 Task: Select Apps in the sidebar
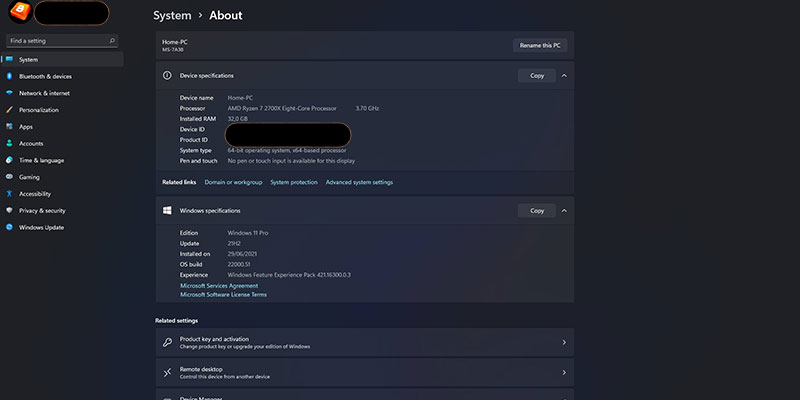[x=62, y=127]
